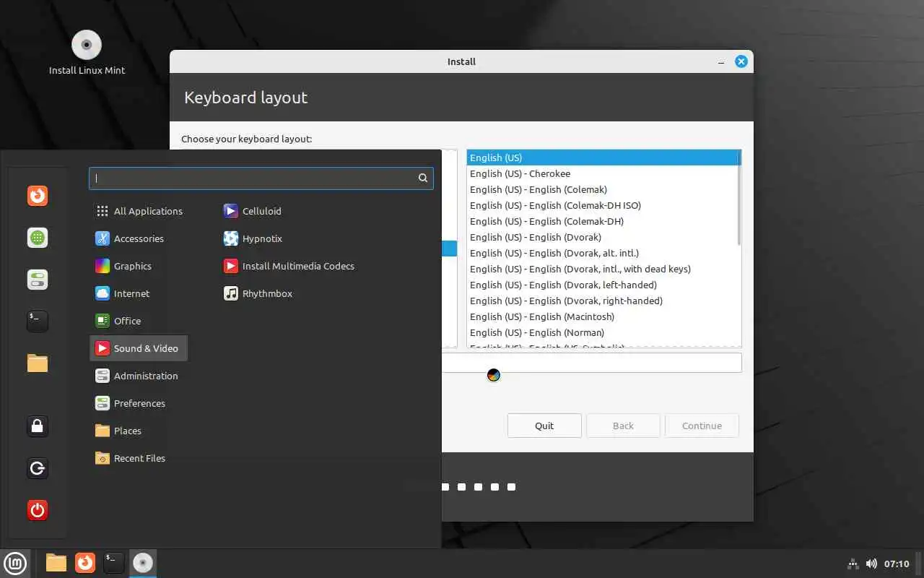Close the Install window
924x578 pixels.
click(x=741, y=62)
